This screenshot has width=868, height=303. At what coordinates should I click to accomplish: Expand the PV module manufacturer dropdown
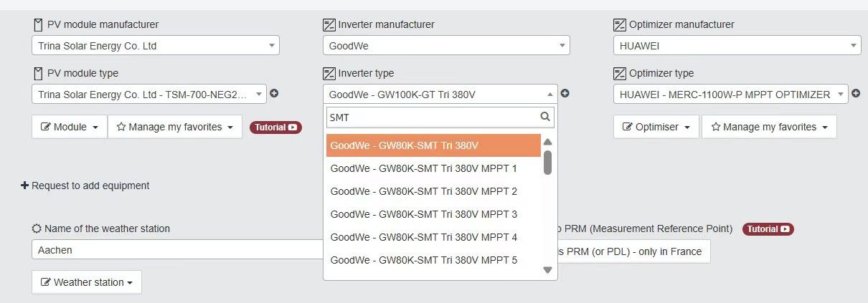coord(156,46)
